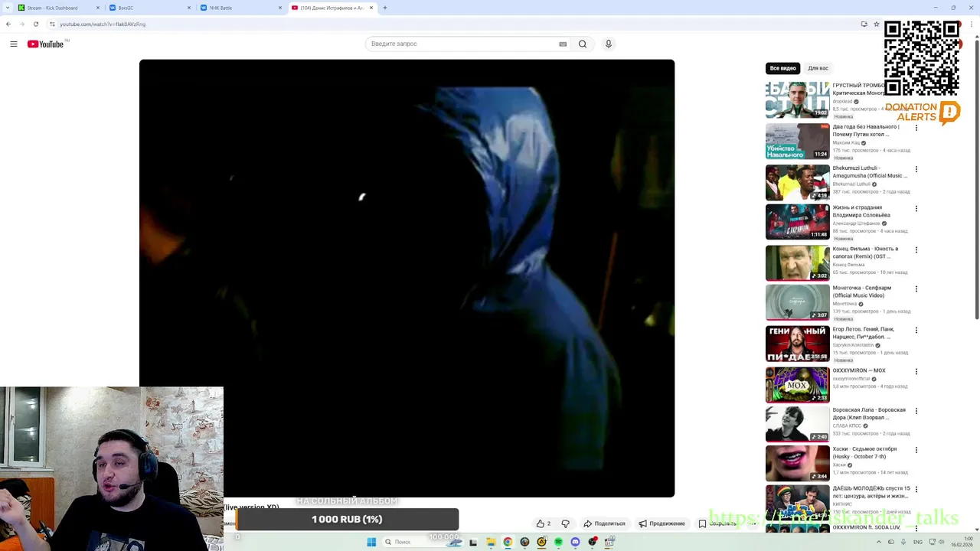The width and height of the screenshot is (980, 551).
Task: Open more options for 'OXXXYMIRON — МОХ'
Action: (x=916, y=371)
